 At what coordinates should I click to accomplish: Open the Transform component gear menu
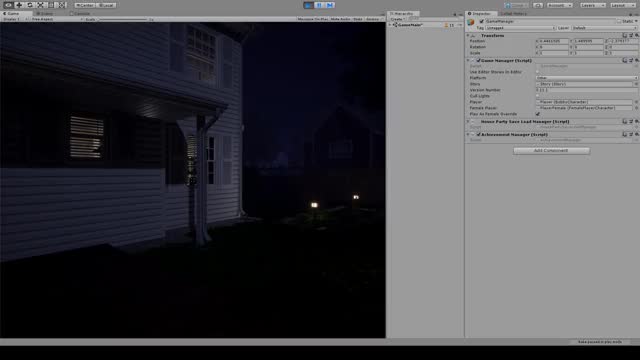coord(636,36)
